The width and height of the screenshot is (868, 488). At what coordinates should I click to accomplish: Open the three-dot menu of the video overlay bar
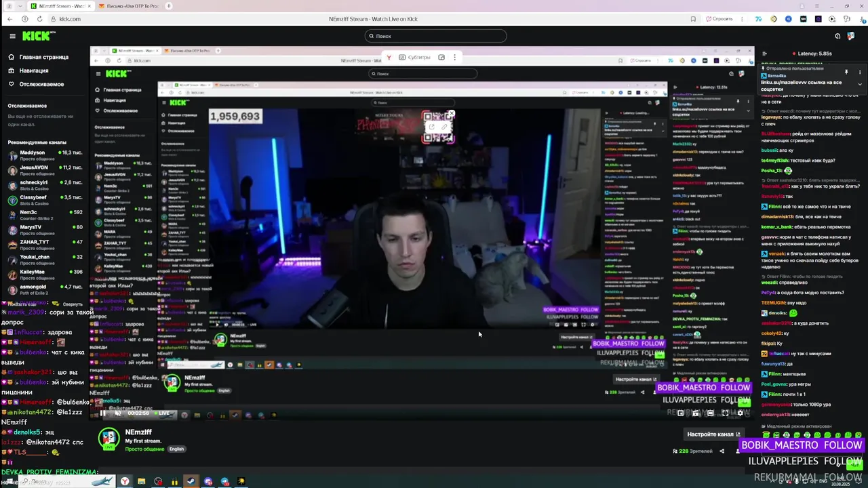[454, 58]
